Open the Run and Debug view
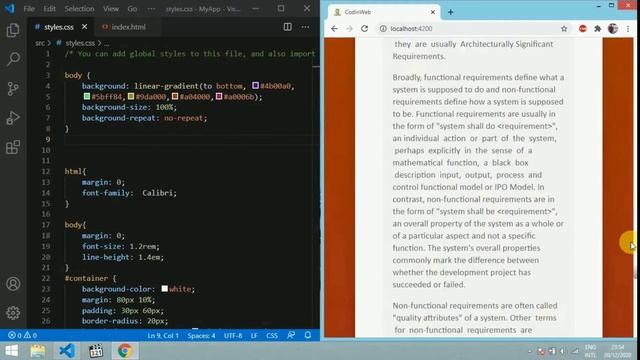Screen dimensions: 640x360 click(13, 118)
